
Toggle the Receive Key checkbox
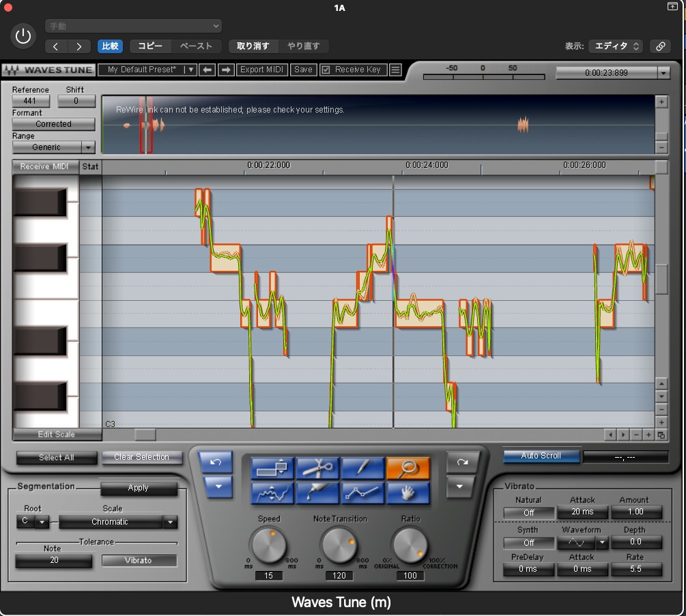tap(325, 70)
